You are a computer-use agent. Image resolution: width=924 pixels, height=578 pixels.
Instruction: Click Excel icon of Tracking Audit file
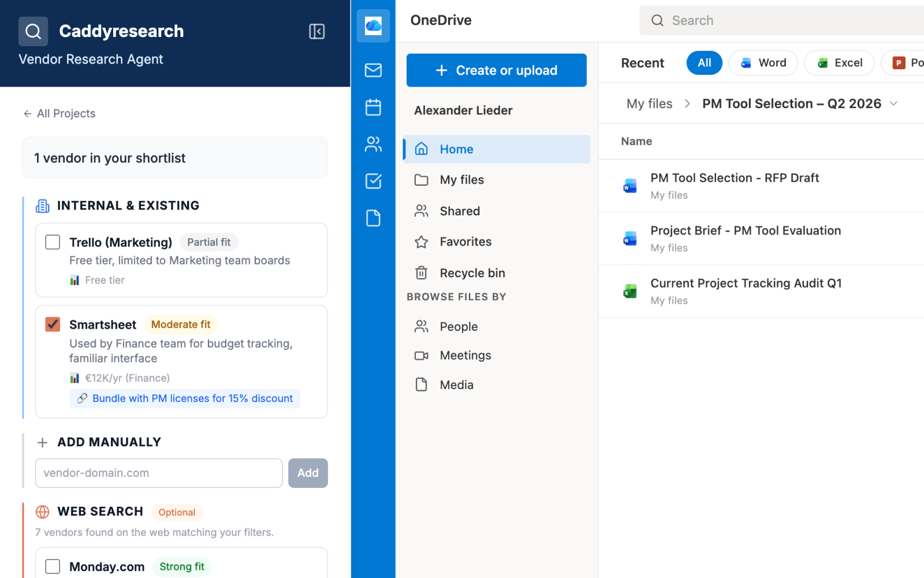pos(630,291)
